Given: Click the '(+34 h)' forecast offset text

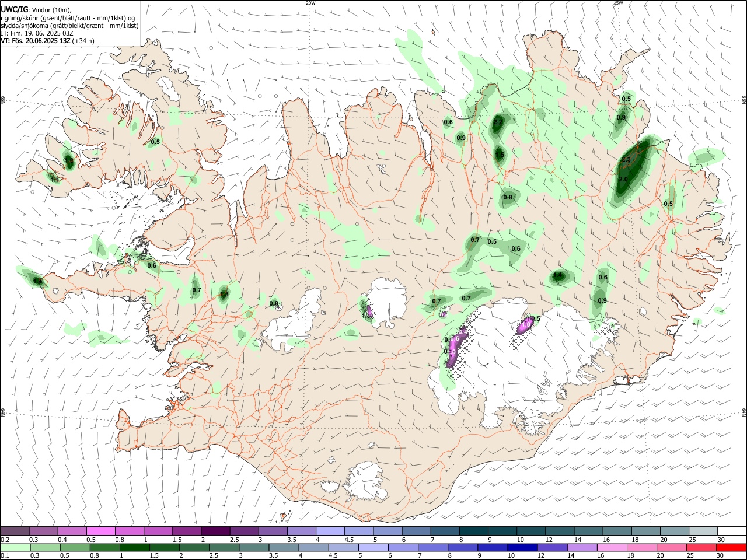Looking at the screenshot, I should point(83,40).
